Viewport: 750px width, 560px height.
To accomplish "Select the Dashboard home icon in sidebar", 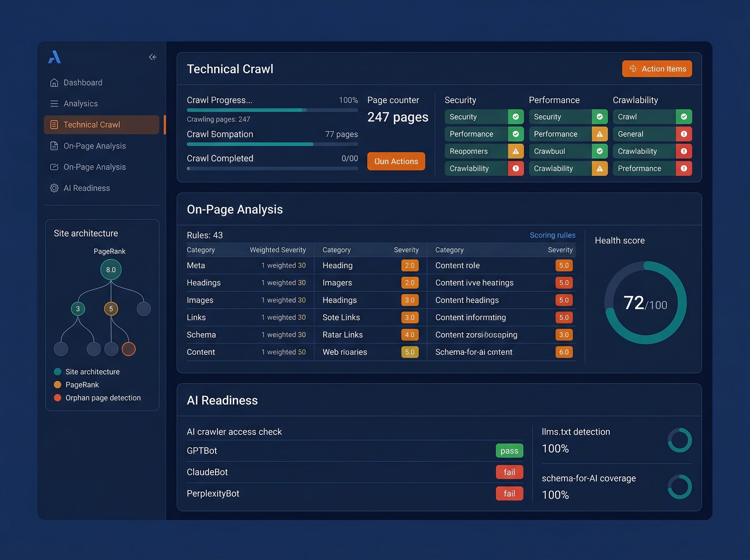I will (54, 82).
